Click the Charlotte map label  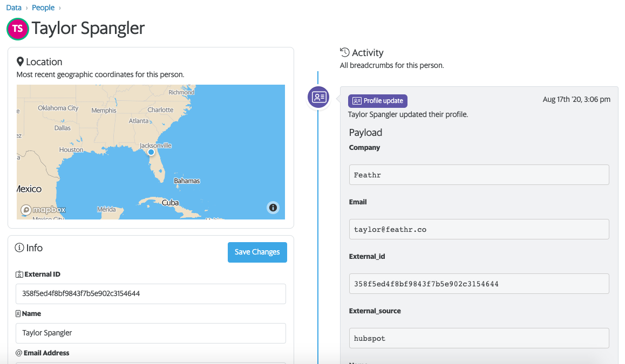(161, 109)
